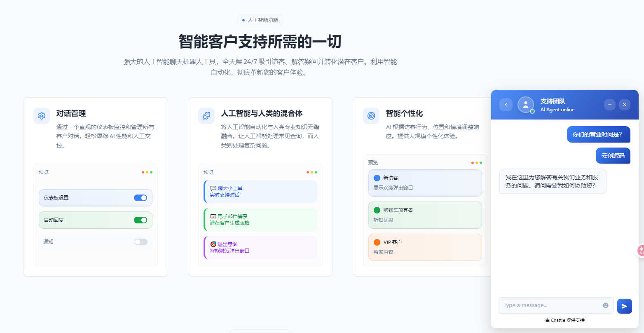Click the agent reply starting 我在这里为您解答
644x333 pixels.
coord(553,181)
